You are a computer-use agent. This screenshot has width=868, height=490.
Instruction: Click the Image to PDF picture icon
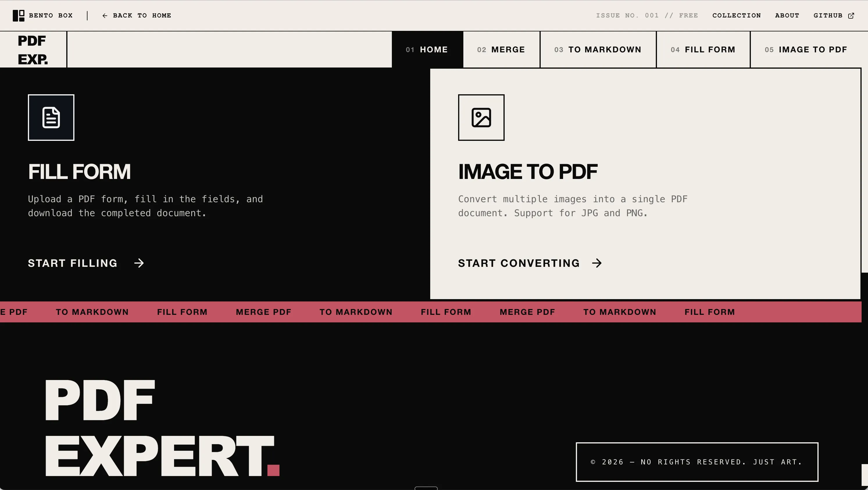(x=481, y=118)
